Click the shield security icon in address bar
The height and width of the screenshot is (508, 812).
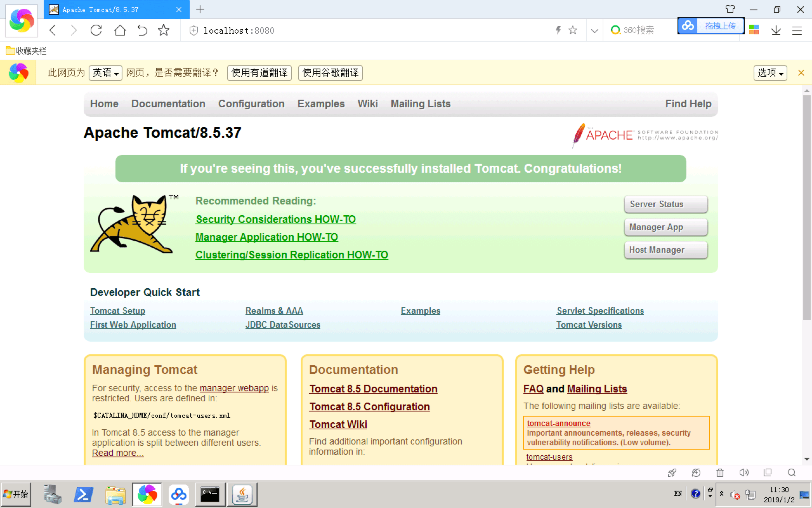(193, 30)
